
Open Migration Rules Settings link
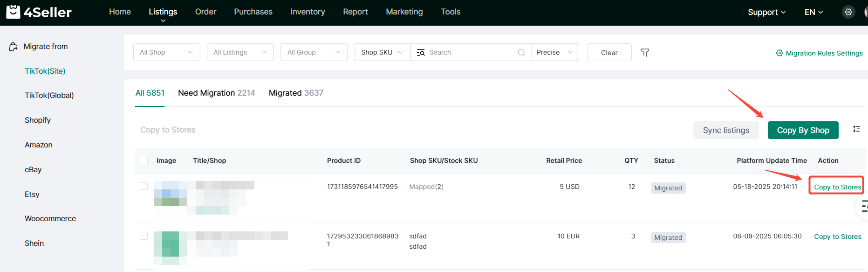(824, 53)
